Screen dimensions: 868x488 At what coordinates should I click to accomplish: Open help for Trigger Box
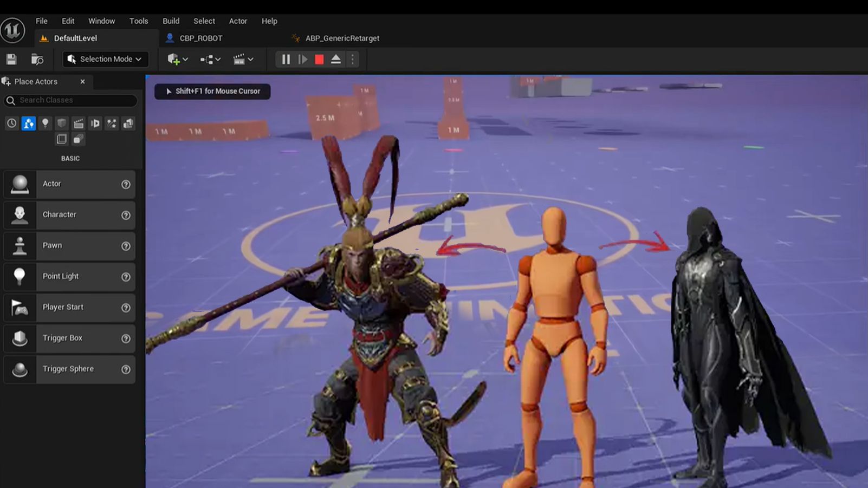click(x=126, y=339)
